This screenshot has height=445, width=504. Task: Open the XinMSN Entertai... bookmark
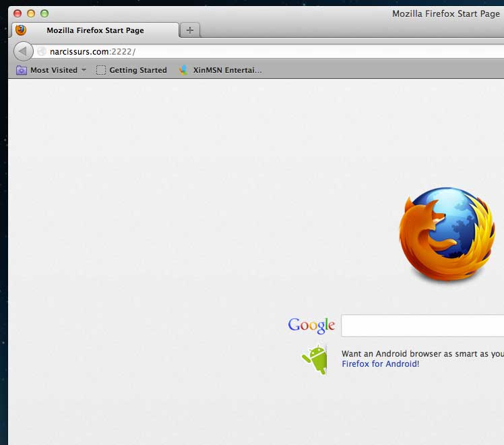220,70
